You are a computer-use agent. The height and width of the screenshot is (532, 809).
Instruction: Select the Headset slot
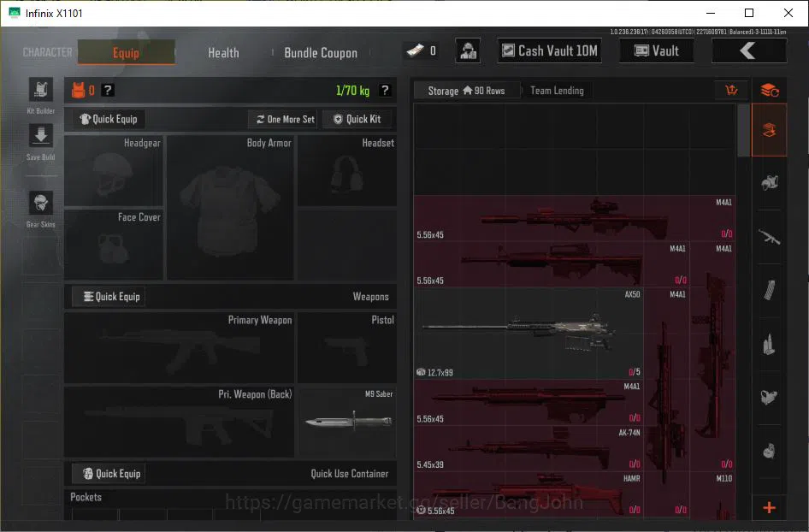[347, 171]
